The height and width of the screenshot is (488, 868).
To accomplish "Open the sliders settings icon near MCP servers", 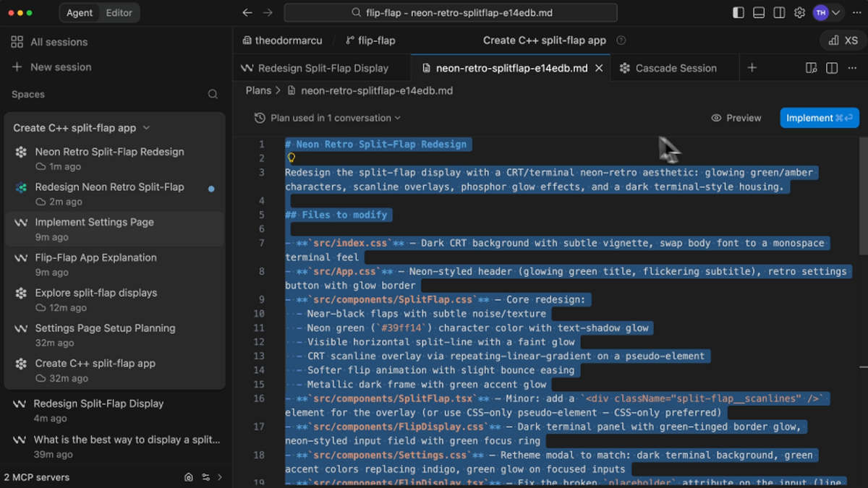I will (205, 477).
